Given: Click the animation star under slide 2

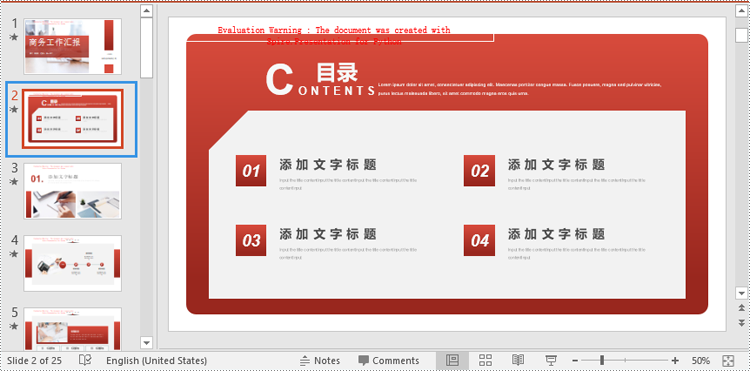Looking at the screenshot, I should point(14,109).
